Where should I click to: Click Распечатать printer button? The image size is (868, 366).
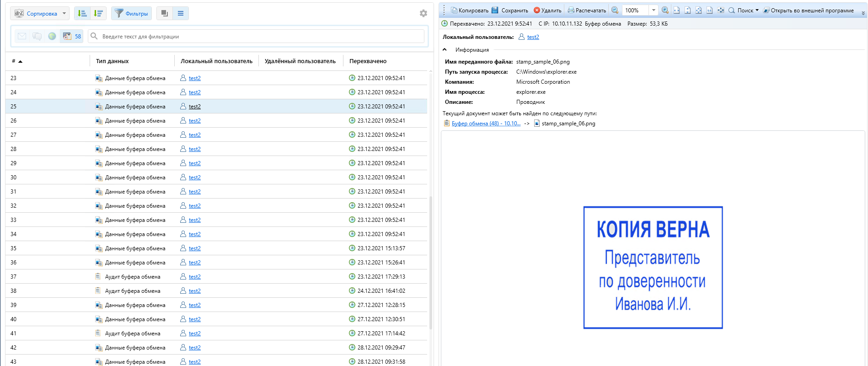tap(587, 10)
